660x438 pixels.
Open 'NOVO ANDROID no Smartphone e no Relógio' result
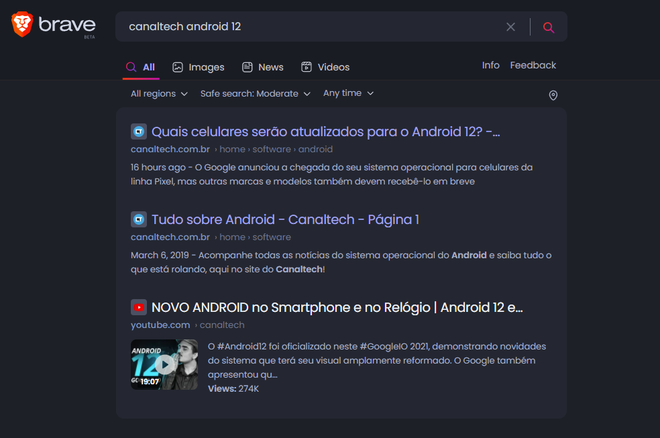[337, 308]
